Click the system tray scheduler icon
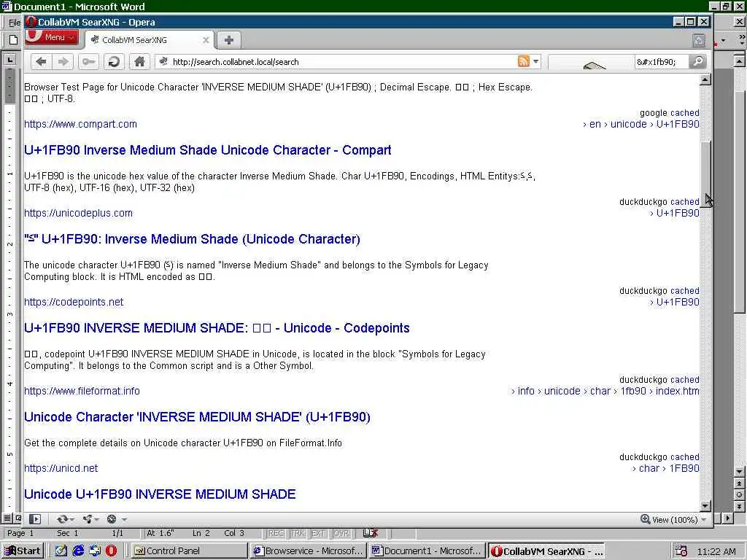This screenshot has height=560, width=747. [x=681, y=551]
